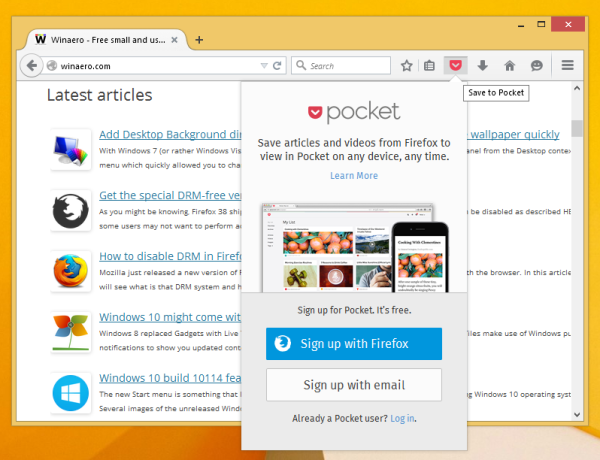Screen dimensions: 600x460
Task: Open the Downloads arrow icon
Action: 483,65
